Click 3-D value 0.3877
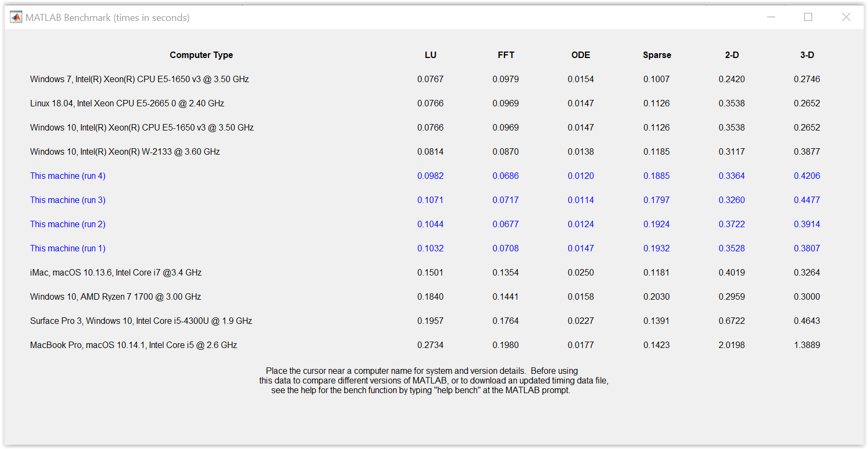Screen dimensions: 868x449 click(807, 151)
